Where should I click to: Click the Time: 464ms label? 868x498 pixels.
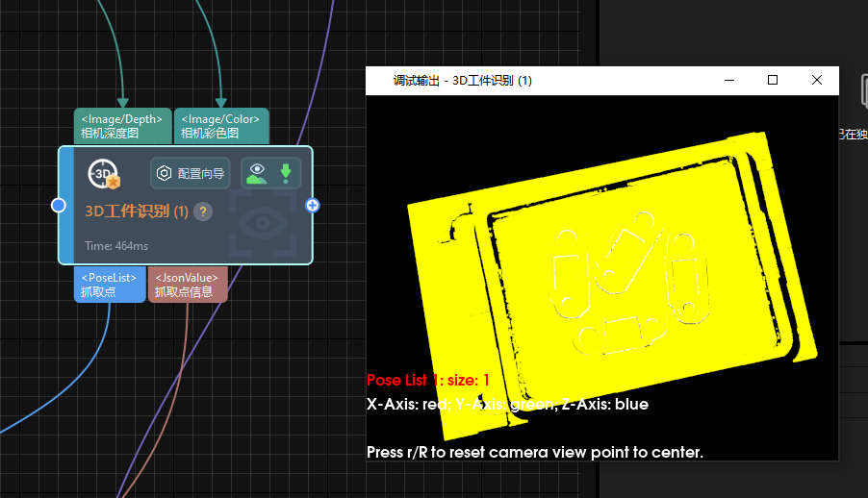point(116,246)
